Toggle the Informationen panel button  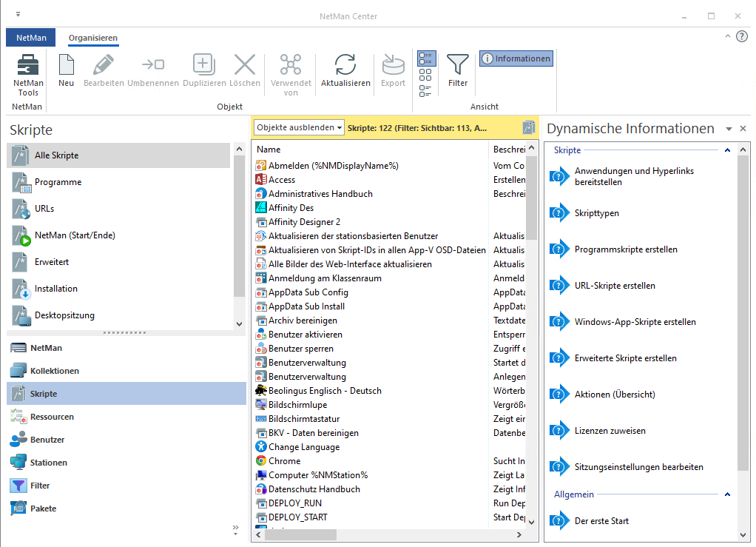coord(516,58)
